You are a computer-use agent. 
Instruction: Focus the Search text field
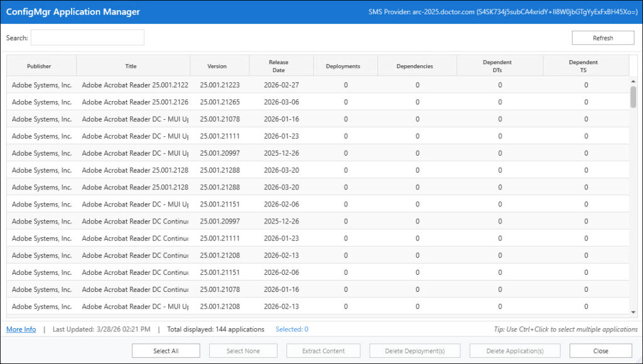tap(87, 38)
